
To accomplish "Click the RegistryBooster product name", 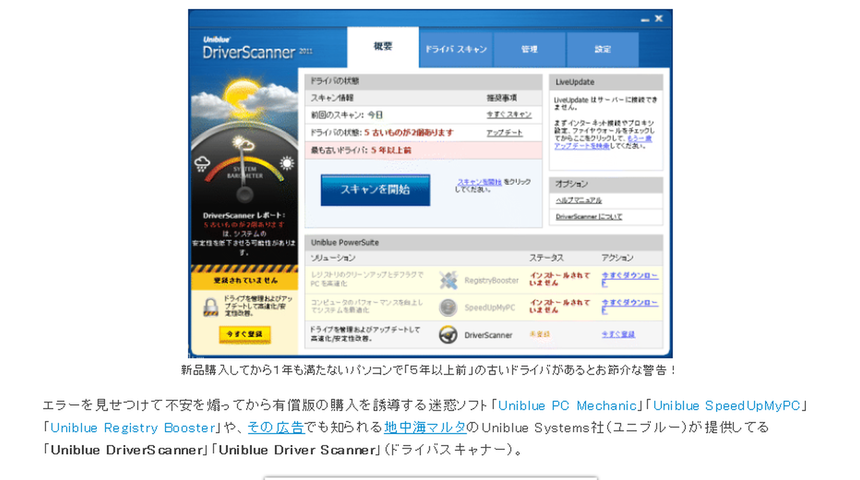I will (491, 280).
